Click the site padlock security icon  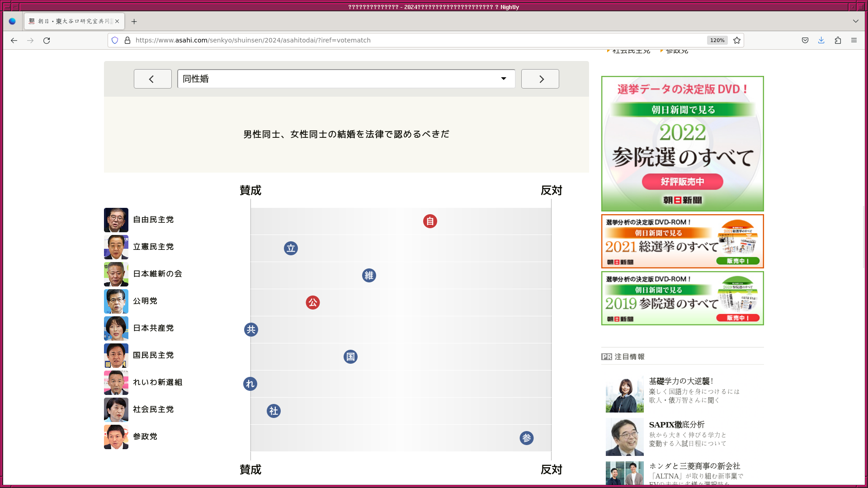click(127, 40)
